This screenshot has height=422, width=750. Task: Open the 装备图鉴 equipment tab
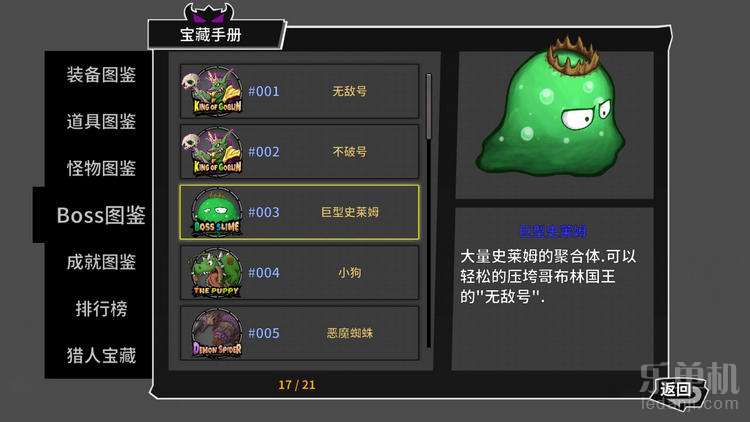coord(101,75)
